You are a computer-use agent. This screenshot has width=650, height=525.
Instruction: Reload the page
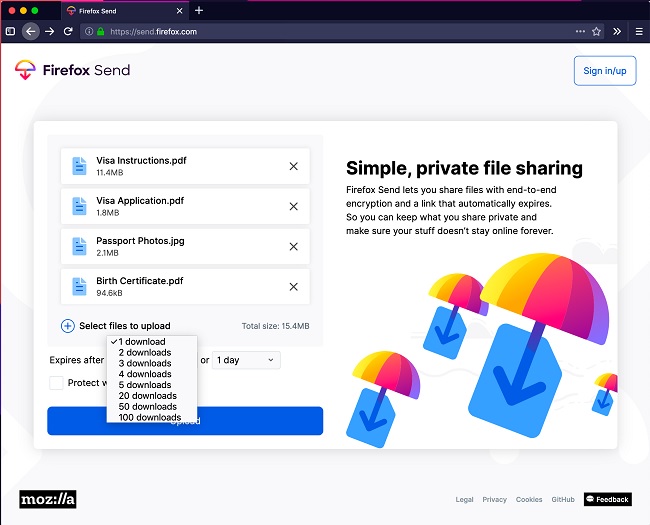pos(68,32)
